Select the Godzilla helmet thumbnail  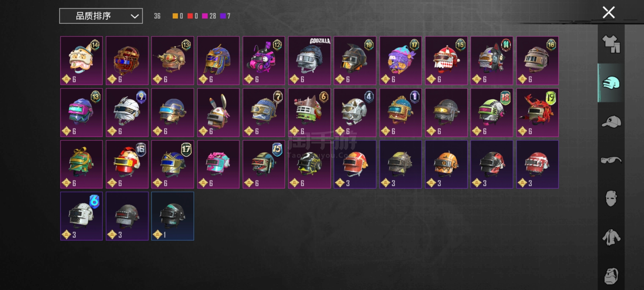point(309,61)
